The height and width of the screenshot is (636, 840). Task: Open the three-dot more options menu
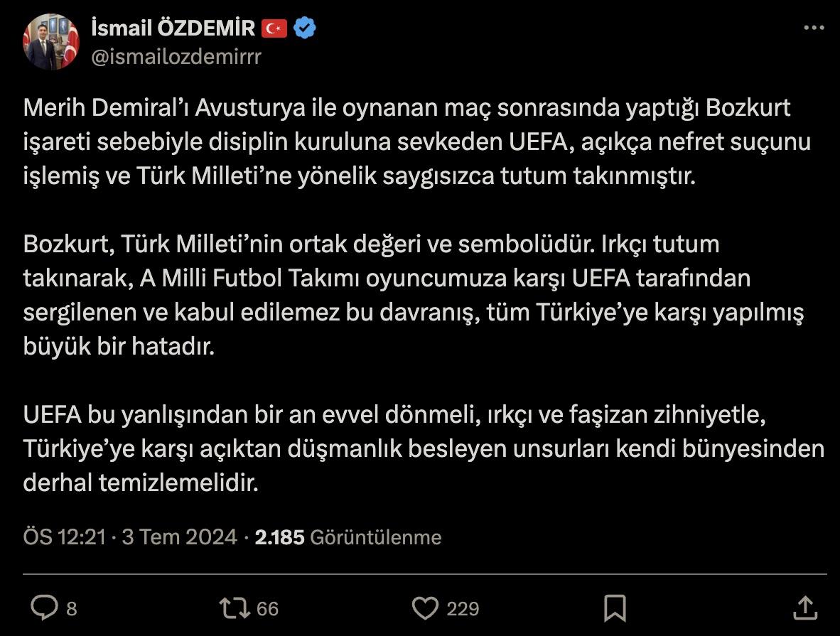[814, 28]
